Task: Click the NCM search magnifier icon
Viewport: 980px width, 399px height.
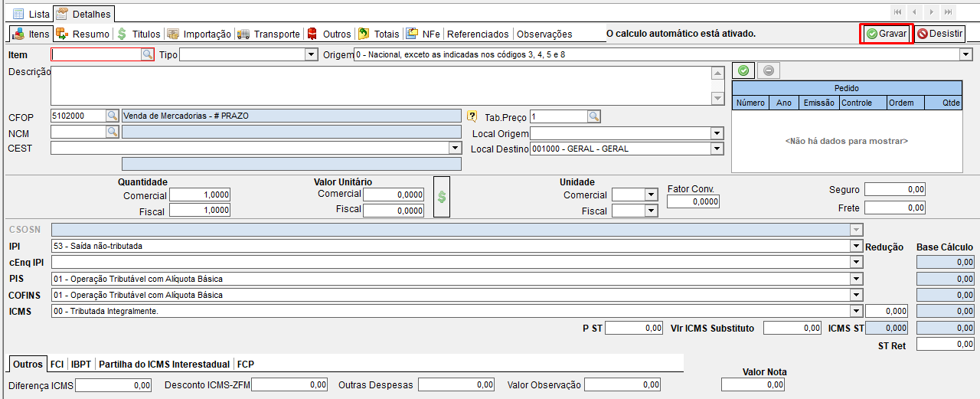Action: coord(113,132)
